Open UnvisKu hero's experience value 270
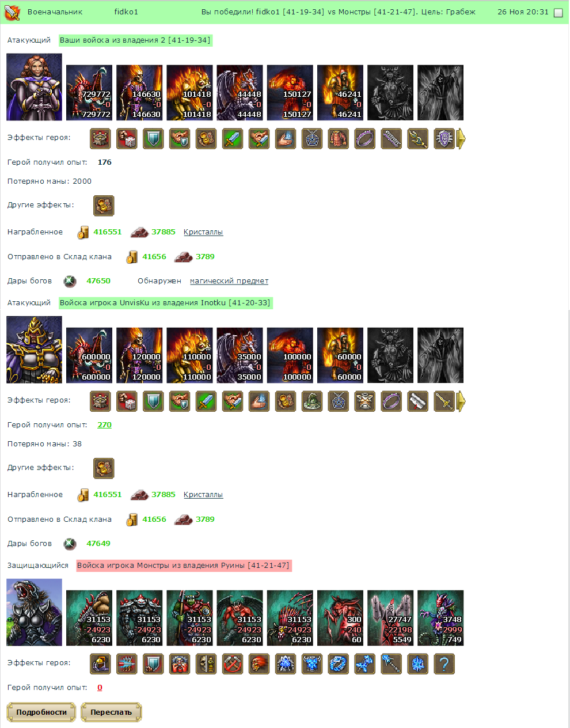Screen dimensions: 570x728 (x=105, y=425)
